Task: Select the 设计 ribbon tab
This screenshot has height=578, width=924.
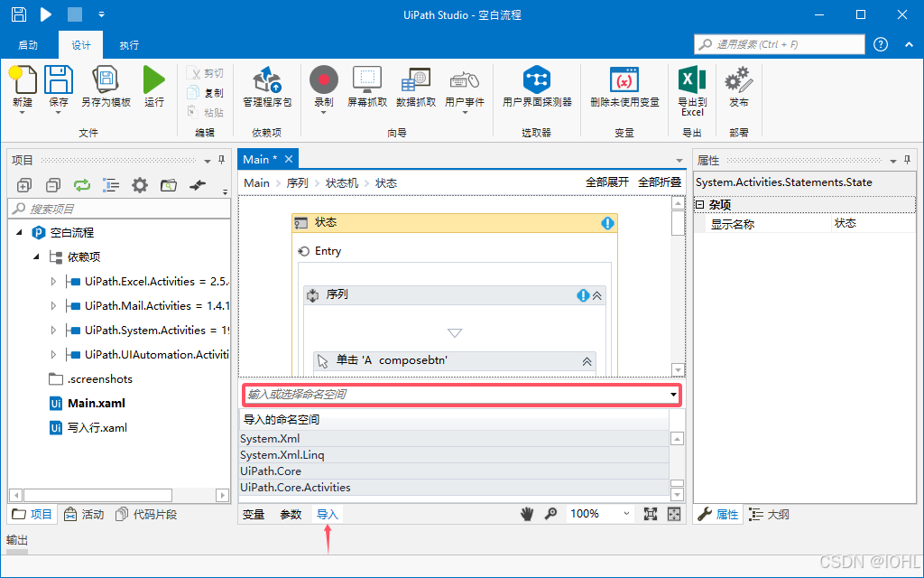Action: click(x=80, y=45)
